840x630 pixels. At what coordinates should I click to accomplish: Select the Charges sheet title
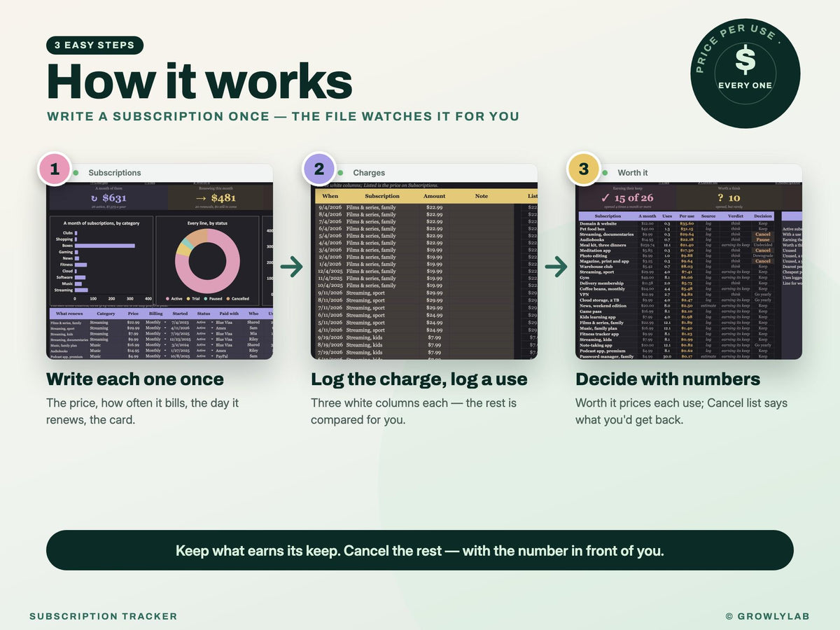coord(369,173)
